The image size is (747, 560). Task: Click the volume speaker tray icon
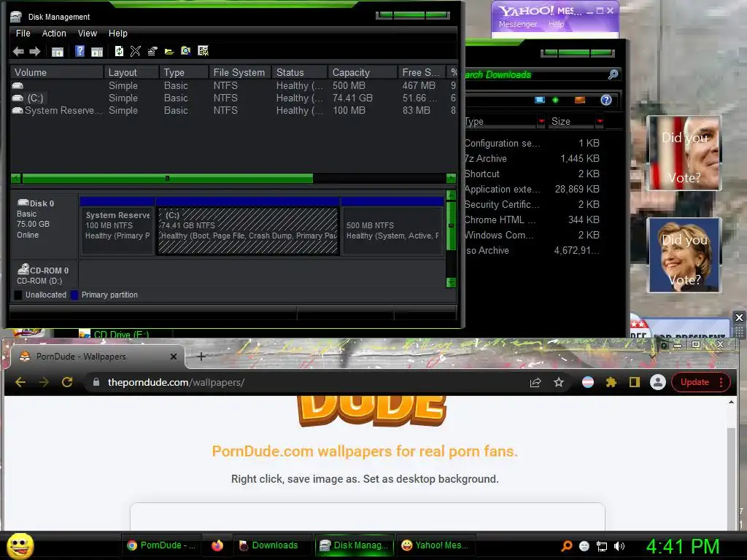click(619, 546)
